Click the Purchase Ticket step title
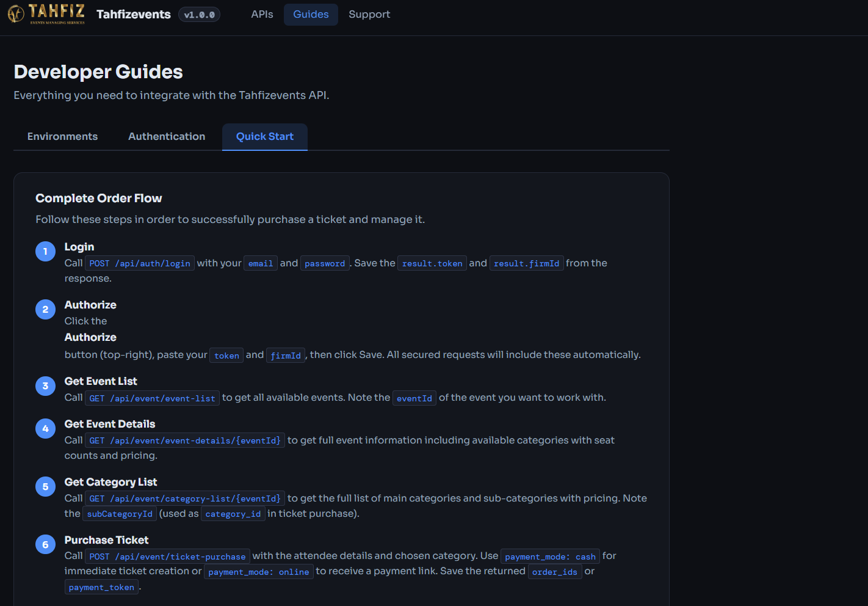This screenshot has height=606, width=868. [x=106, y=540]
